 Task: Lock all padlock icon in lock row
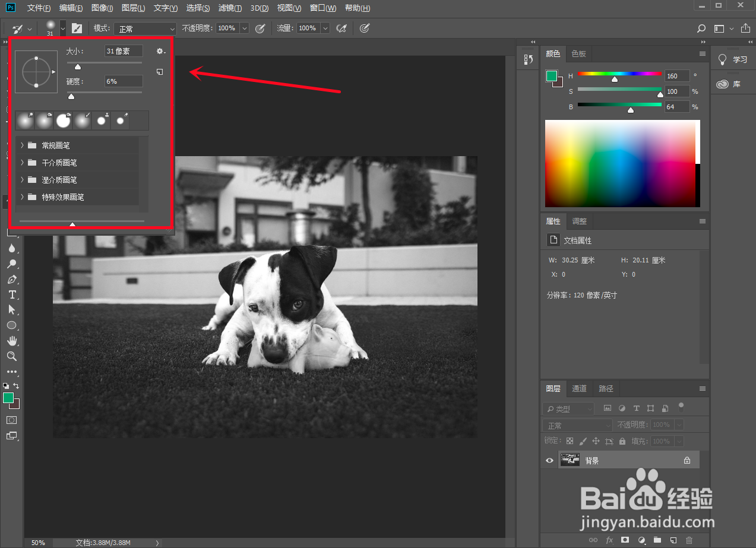pos(622,441)
